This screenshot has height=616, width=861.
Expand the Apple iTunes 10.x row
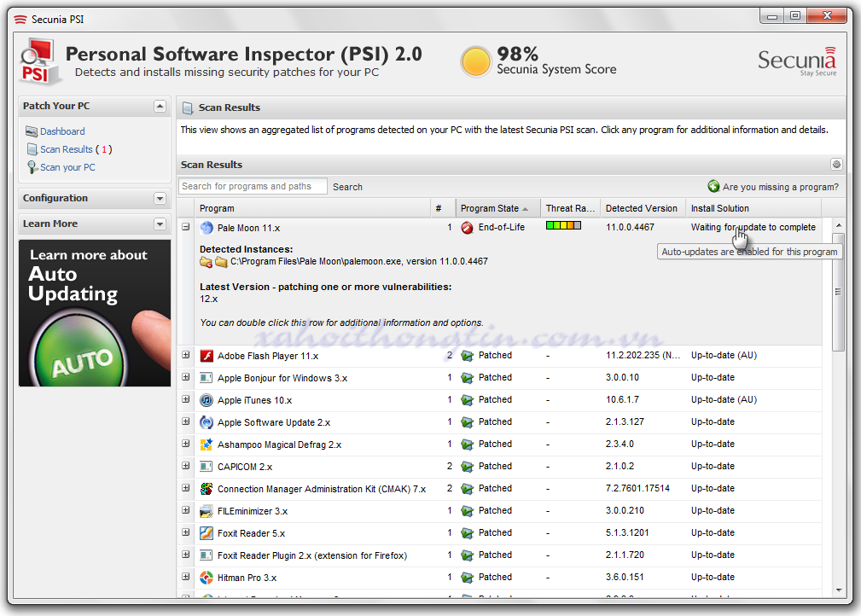(186, 399)
